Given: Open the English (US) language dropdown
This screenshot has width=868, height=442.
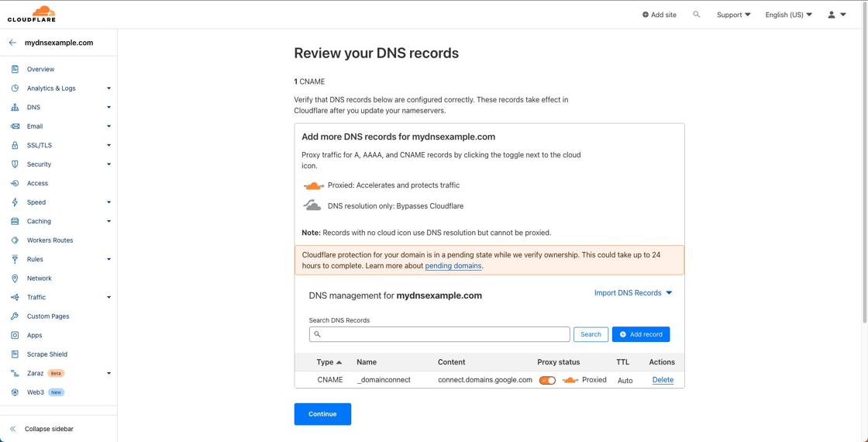Looking at the screenshot, I should point(789,15).
